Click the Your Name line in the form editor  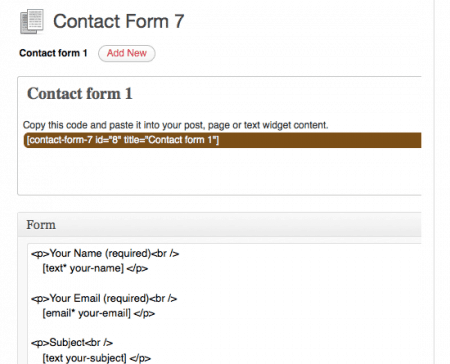(105, 254)
